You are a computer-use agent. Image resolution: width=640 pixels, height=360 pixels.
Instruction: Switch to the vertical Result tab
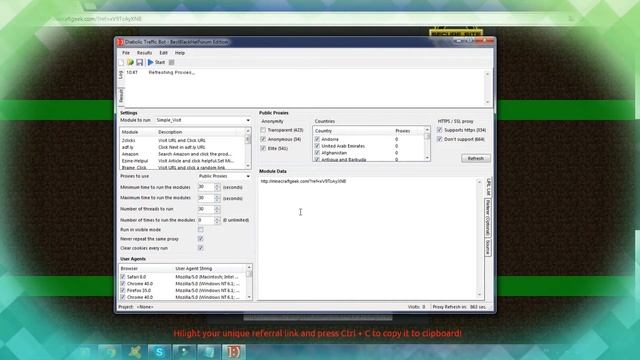(x=121, y=95)
